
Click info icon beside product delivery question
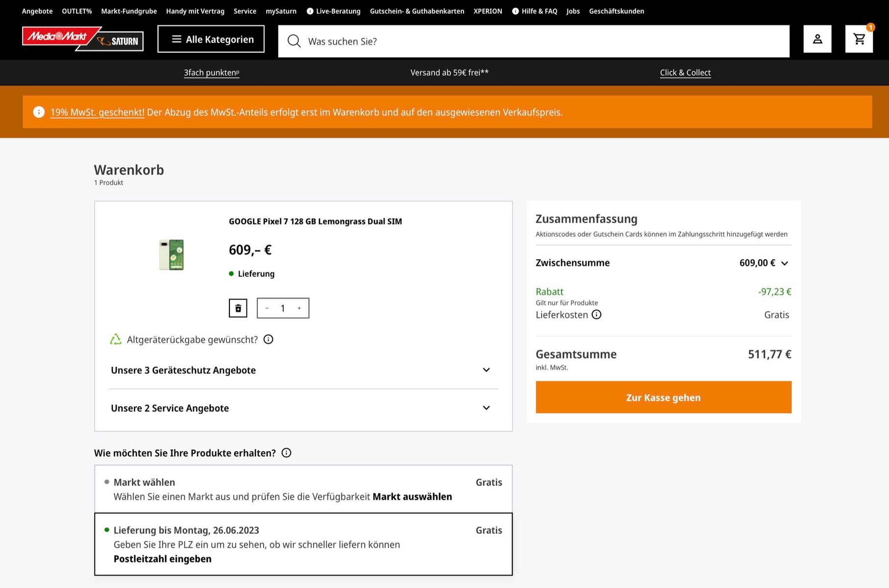click(x=287, y=453)
